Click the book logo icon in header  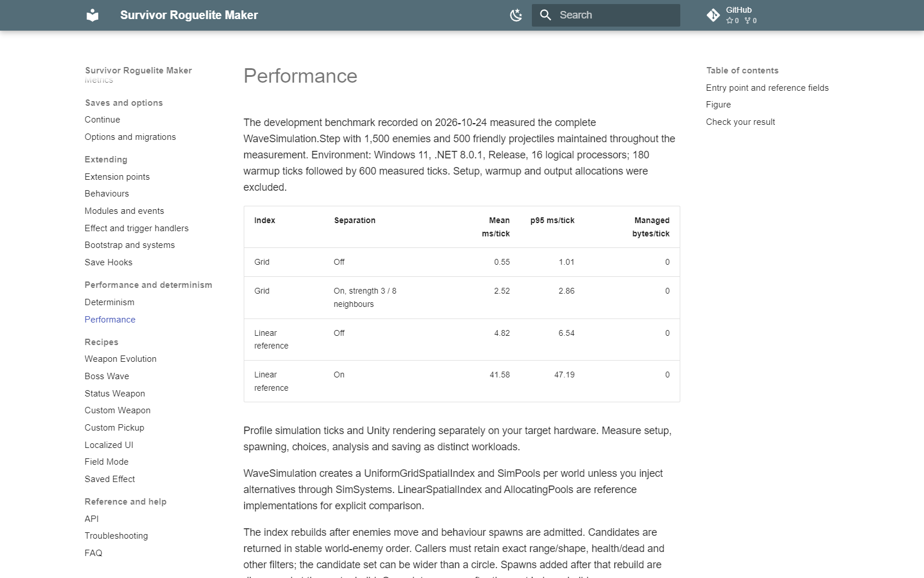point(92,15)
